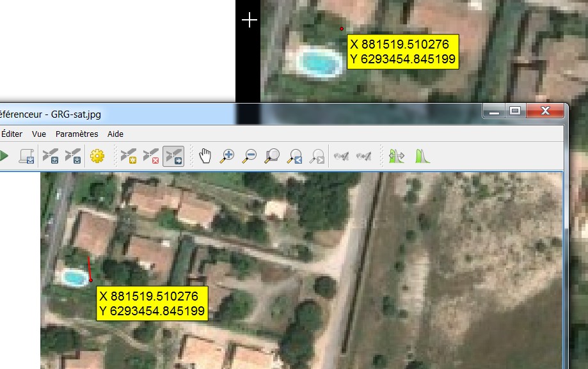
Task: Open the Aide menu
Action: pos(116,134)
